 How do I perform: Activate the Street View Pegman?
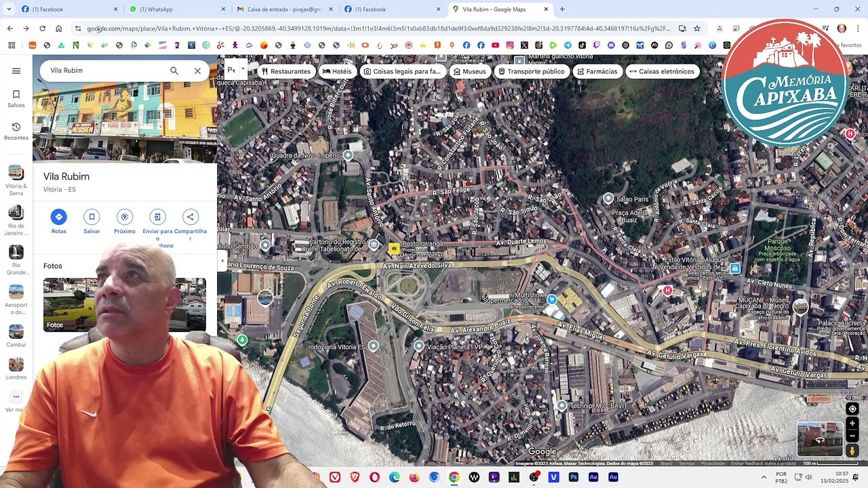pos(852,451)
